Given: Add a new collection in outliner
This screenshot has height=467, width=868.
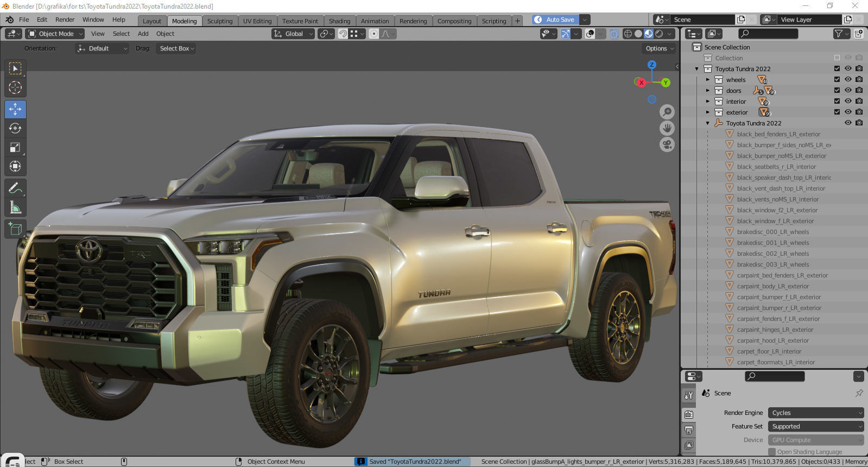Looking at the screenshot, I should pos(859,34).
